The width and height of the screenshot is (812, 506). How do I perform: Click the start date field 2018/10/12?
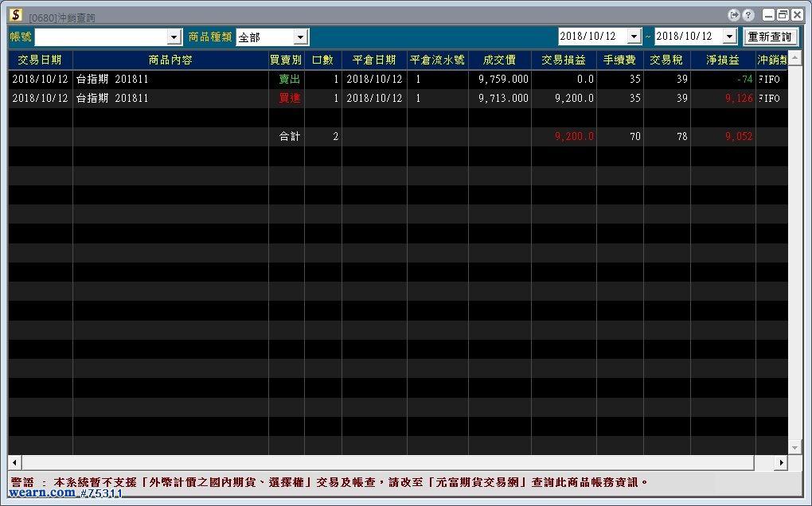[592, 37]
